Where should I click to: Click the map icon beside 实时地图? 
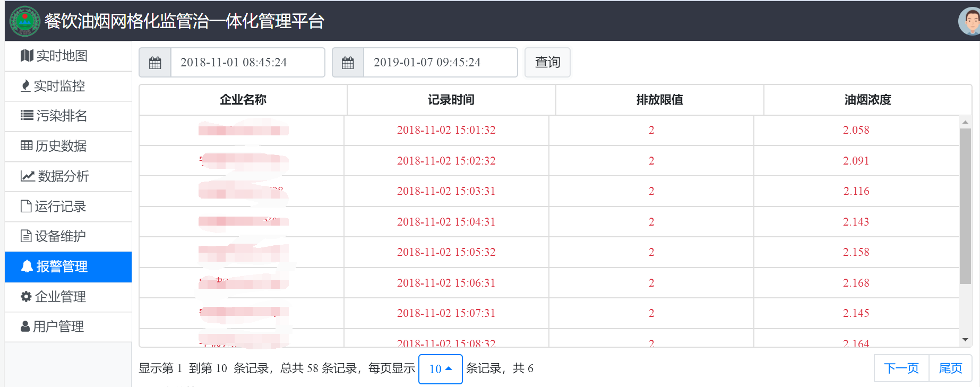tap(27, 56)
